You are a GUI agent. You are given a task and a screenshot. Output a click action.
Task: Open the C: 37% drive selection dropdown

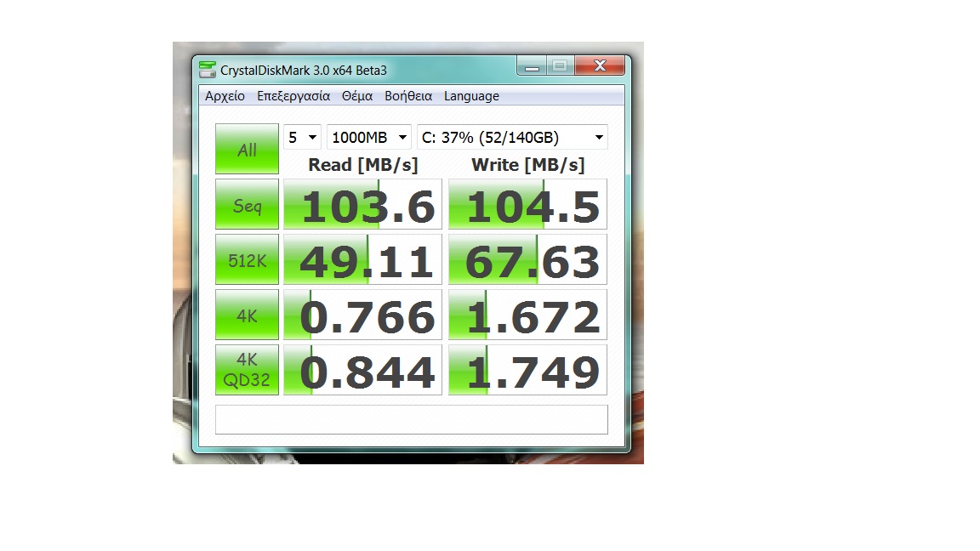pyautogui.click(x=512, y=138)
